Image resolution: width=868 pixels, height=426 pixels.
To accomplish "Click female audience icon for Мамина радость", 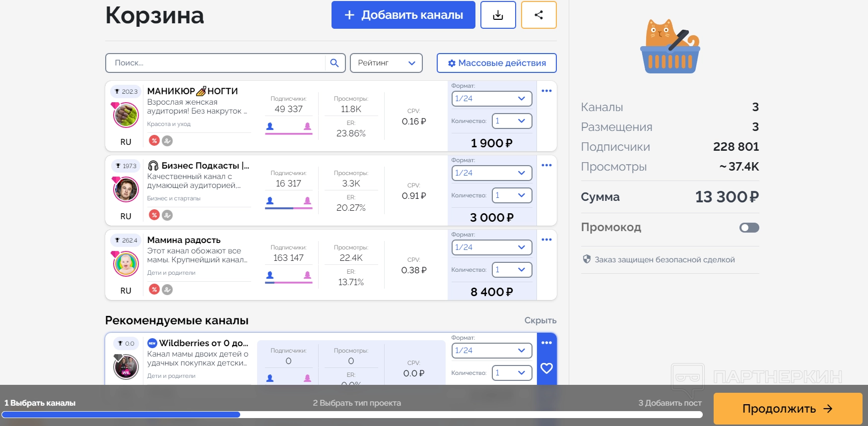I will (x=308, y=275).
